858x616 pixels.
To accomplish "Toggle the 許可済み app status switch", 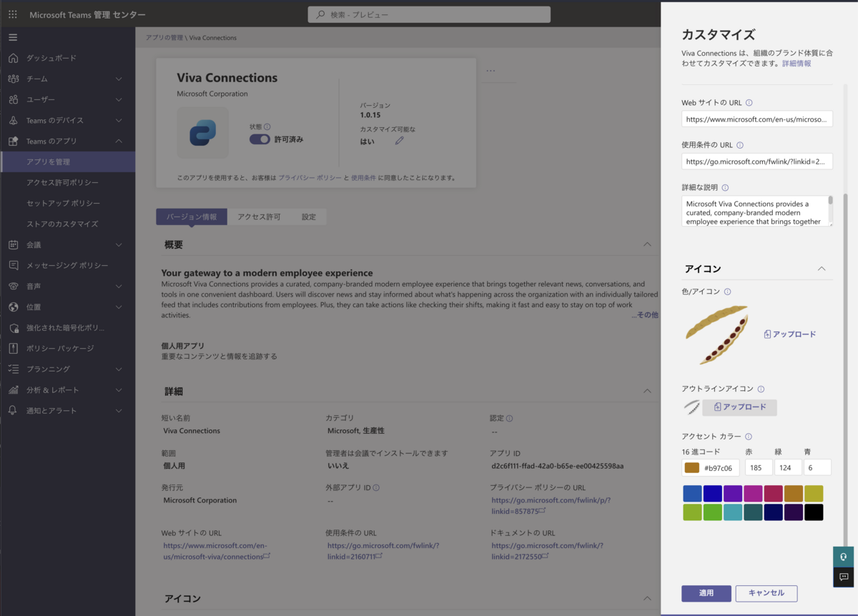I will pos(260,139).
